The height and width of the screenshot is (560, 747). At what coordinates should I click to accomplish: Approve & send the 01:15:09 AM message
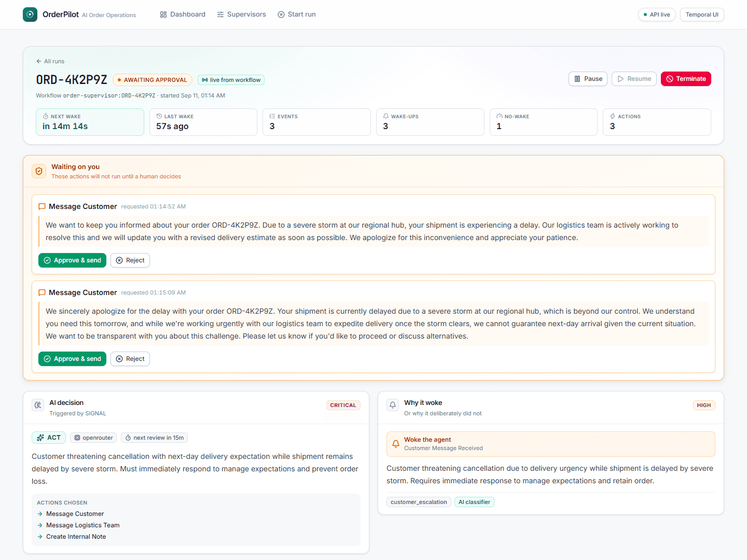click(72, 359)
